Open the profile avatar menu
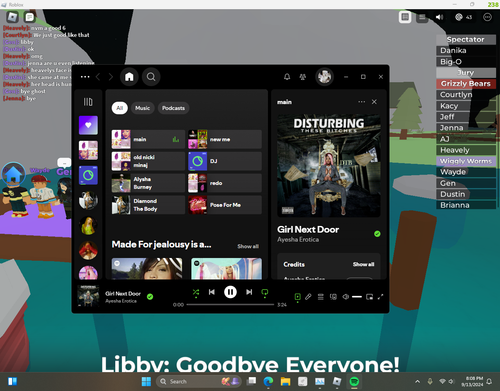The height and width of the screenshot is (391, 500). click(324, 77)
